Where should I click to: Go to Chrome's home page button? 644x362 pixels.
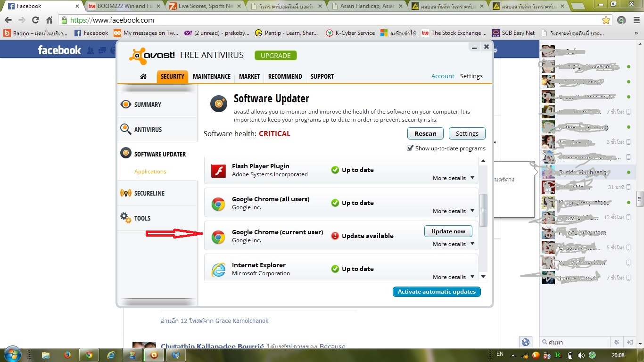(49, 20)
